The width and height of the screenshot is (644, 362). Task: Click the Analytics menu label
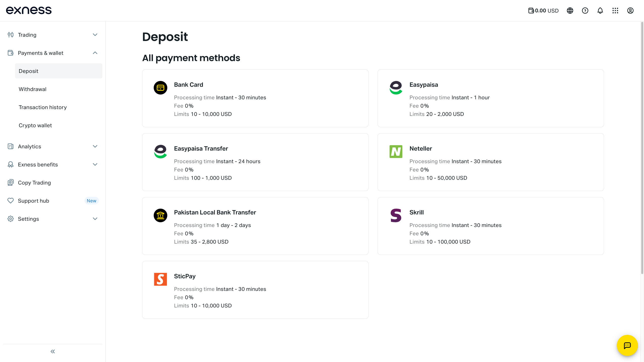pos(29,146)
